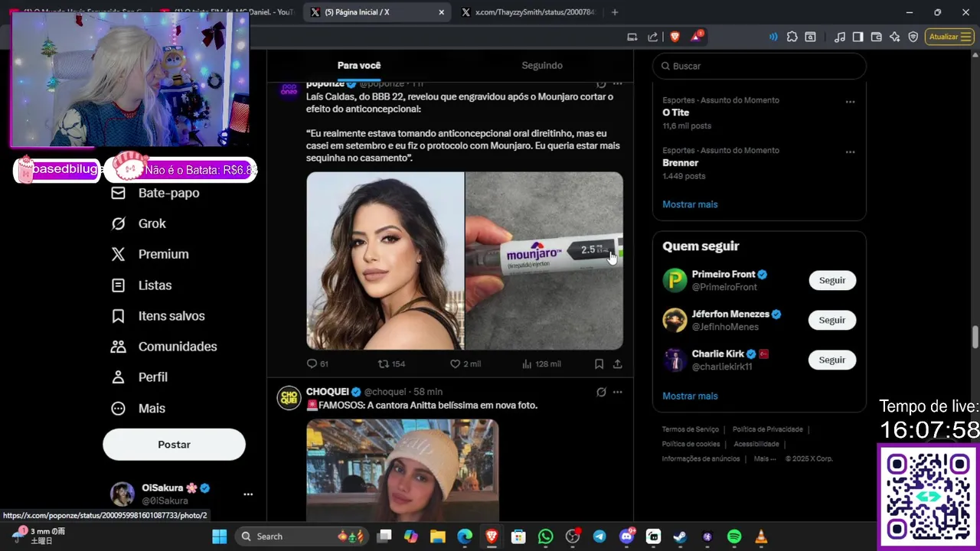Open a new browser tab

click(x=615, y=12)
